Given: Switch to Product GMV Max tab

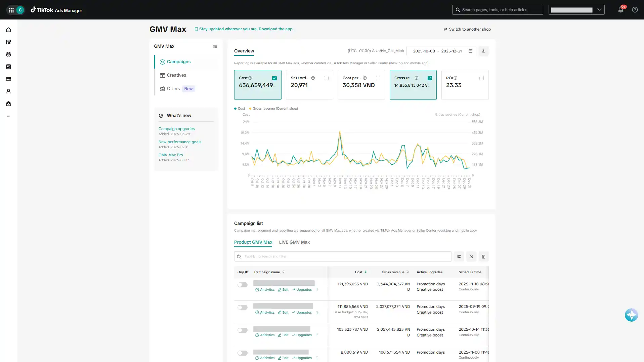Looking at the screenshot, I should pyautogui.click(x=253, y=242).
